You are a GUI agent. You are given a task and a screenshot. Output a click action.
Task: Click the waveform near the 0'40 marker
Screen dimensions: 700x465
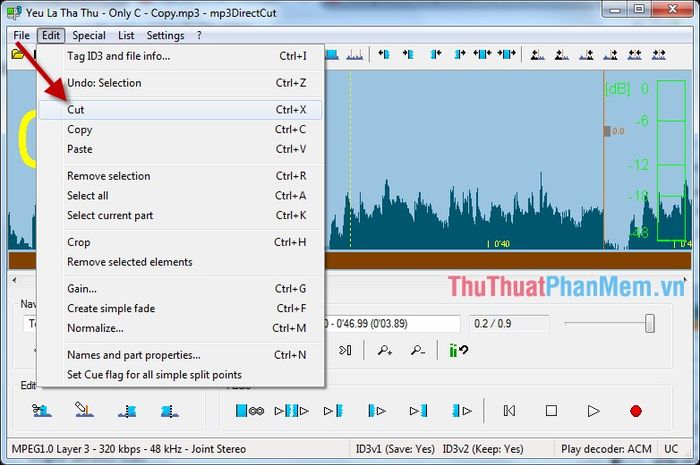coord(499,244)
